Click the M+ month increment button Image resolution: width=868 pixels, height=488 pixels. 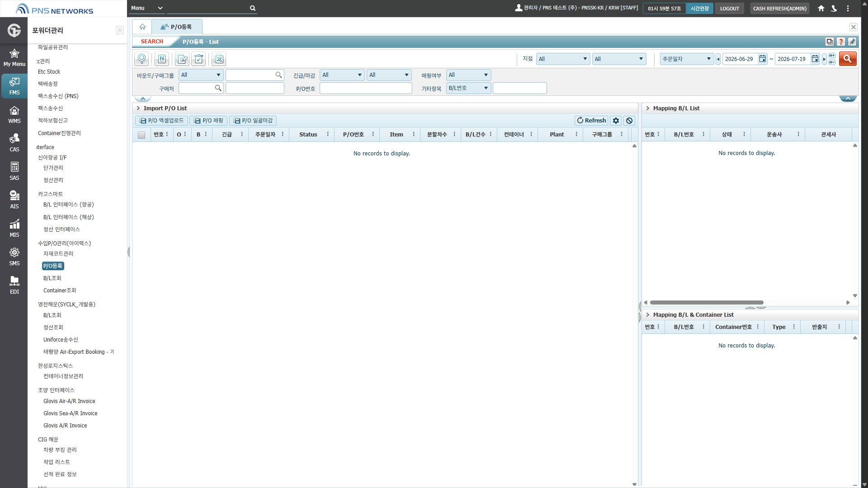832,56
